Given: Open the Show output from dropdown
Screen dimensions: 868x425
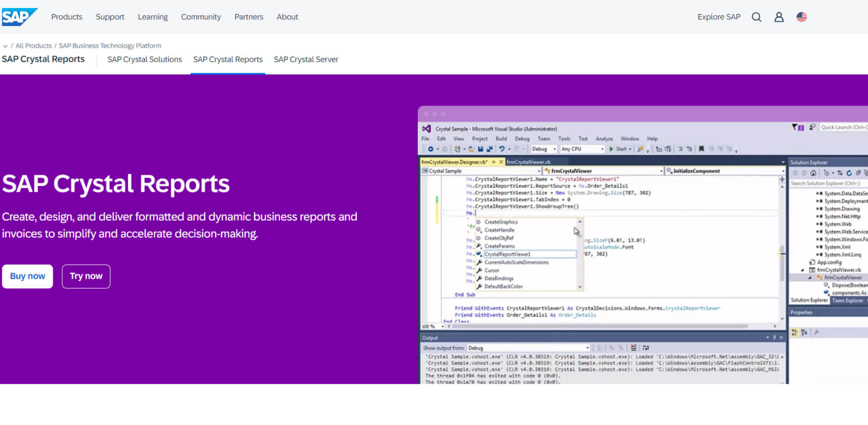Looking at the screenshot, I should (x=529, y=348).
